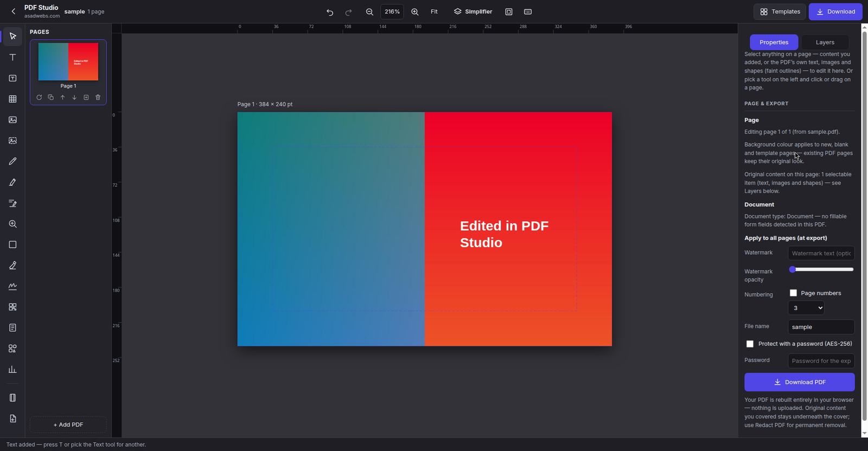The width and height of the screenshot is (868, 451).
Task: Click the Download PDF button
Action: 800,382
